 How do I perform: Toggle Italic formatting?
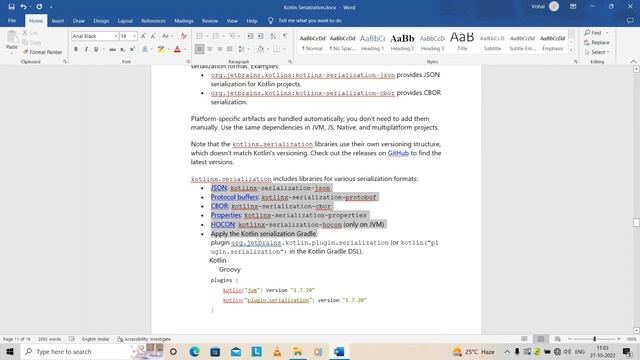[x=86, y=49]
